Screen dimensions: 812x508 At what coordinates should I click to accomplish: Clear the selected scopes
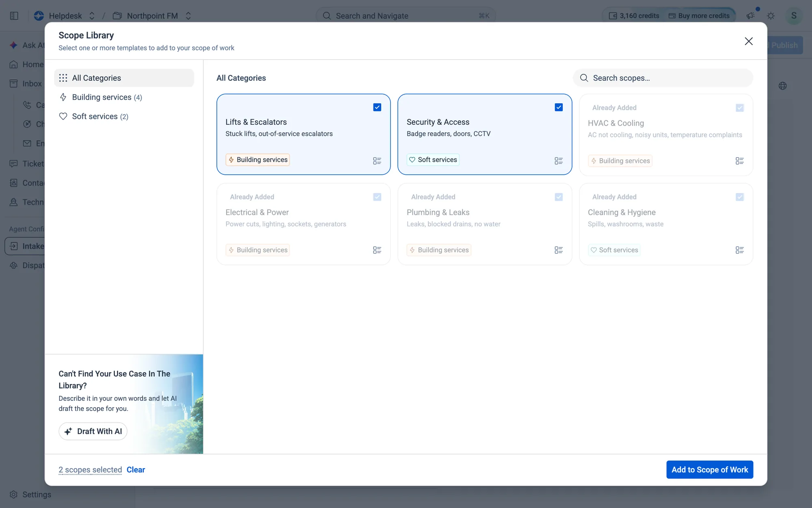[x=136, y=469]
